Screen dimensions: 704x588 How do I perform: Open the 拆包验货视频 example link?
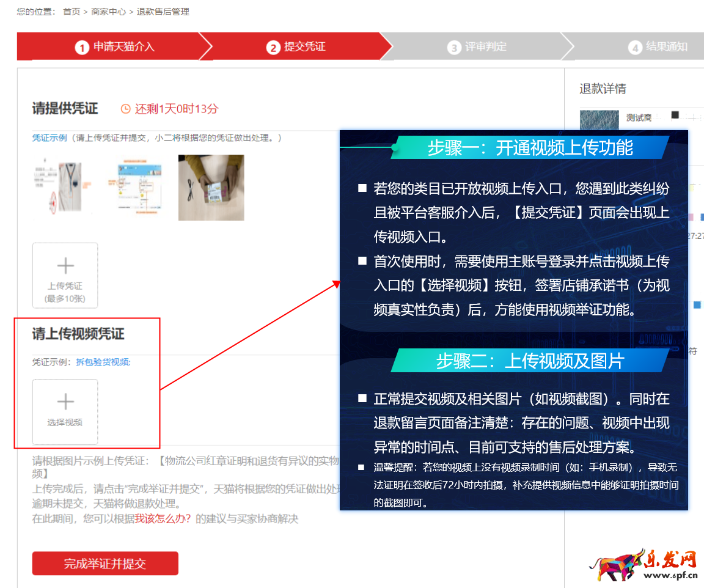pos(103,362)
